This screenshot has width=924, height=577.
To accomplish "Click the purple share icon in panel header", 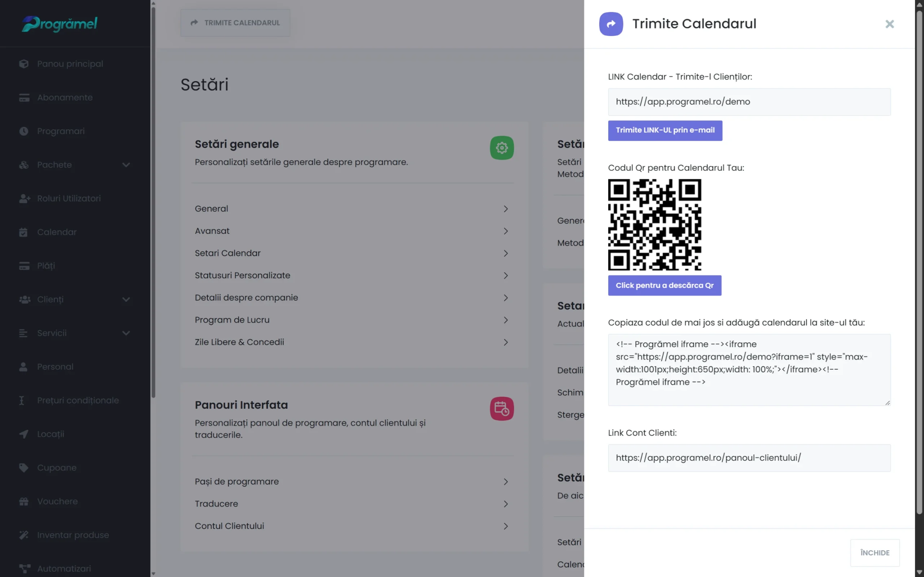I will click(611, 24).
